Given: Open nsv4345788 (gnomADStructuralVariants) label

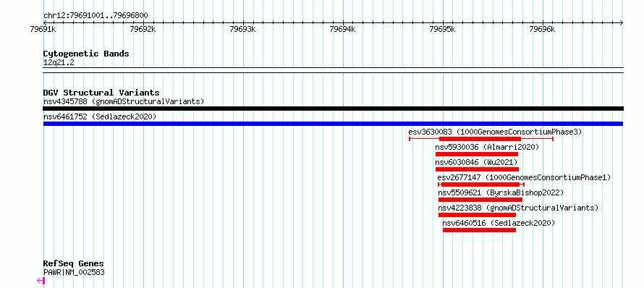Looking at the screenshot, I should 124,101.
